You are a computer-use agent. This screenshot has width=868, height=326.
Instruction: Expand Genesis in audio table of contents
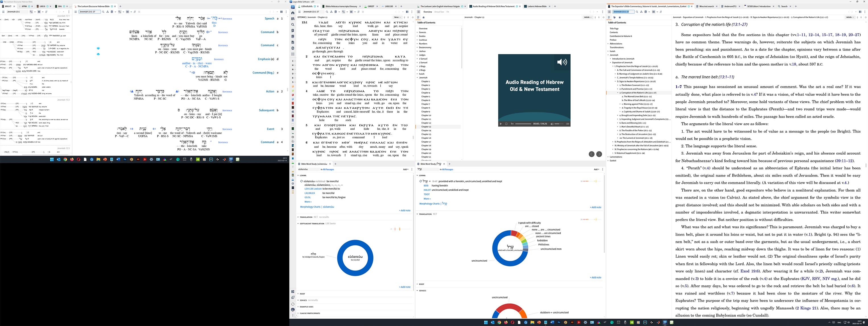(417, 32)
